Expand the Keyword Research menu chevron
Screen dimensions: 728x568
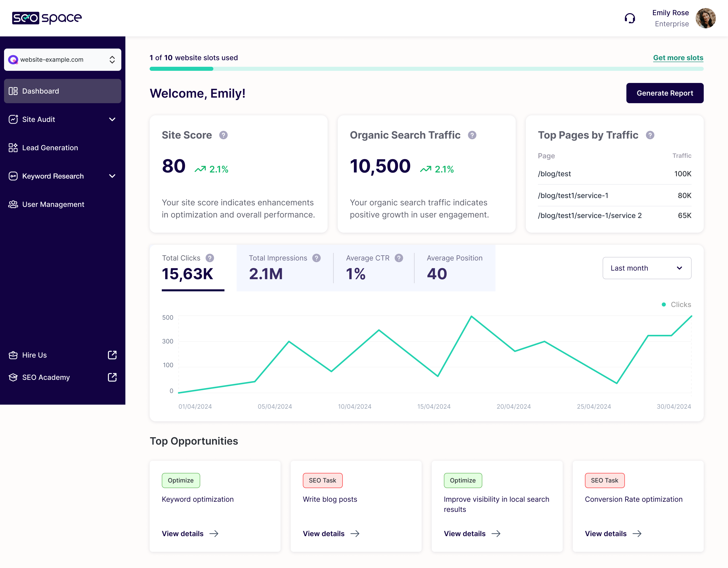click(112, 176)
